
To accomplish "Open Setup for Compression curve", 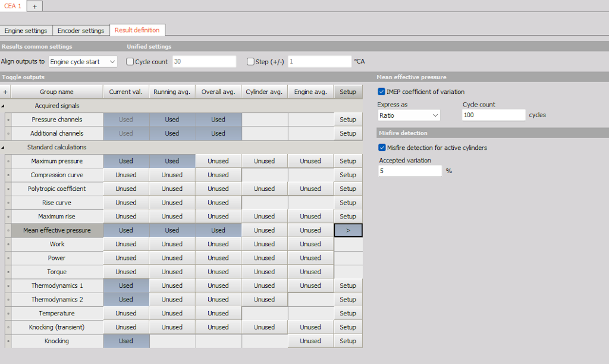I will tap(348, 175).
